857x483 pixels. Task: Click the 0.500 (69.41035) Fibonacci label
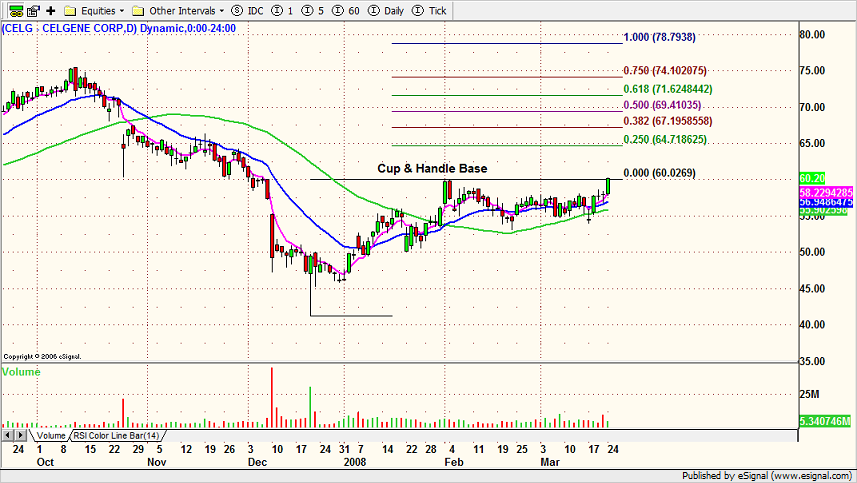pyautogui.click(x=662, y=105)
